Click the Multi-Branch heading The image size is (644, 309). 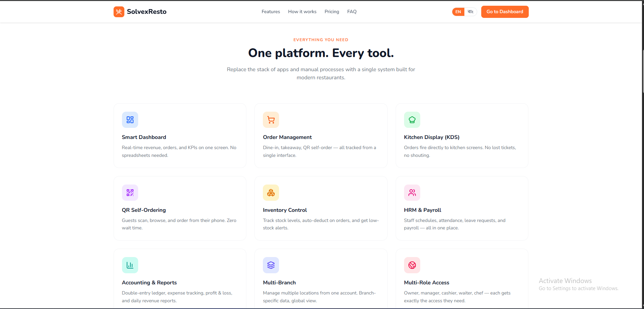(x=279, y=283)
